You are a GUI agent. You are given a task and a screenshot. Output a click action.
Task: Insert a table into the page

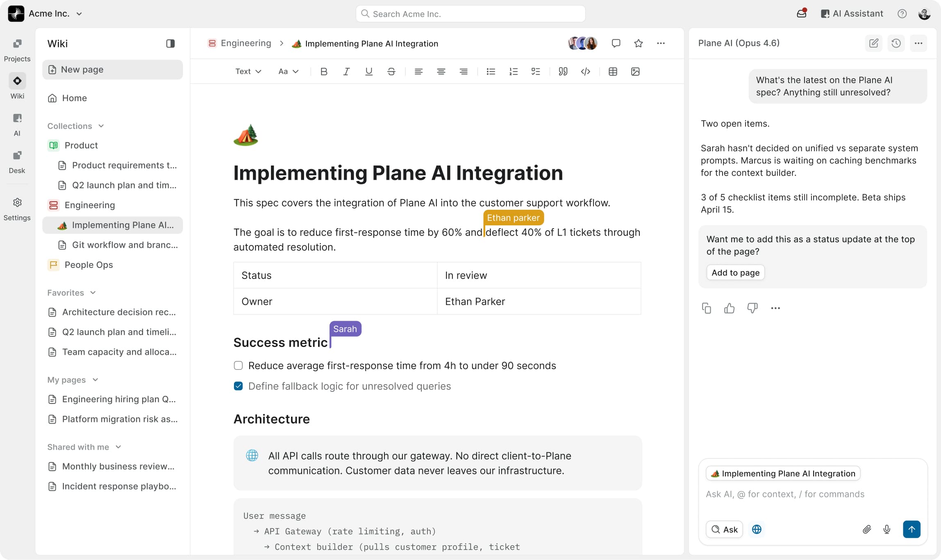click(613, 71)
